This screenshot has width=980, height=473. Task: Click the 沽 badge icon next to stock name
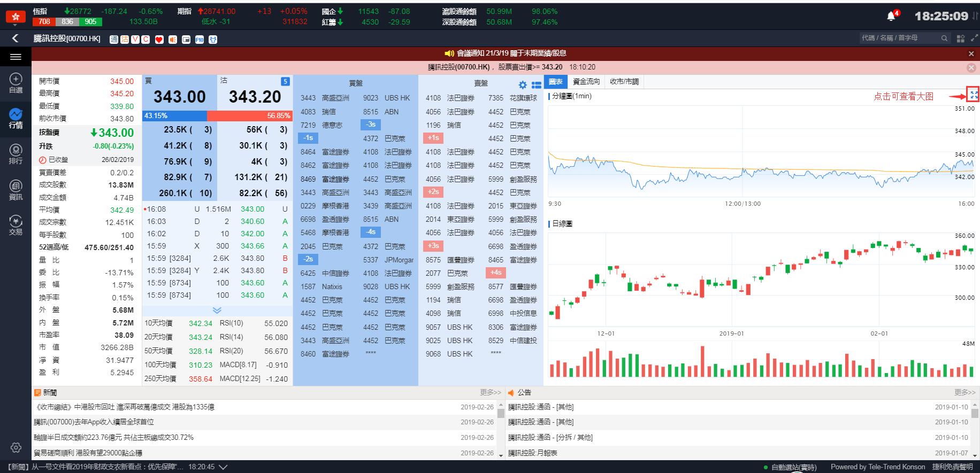(x=125, y=39)
